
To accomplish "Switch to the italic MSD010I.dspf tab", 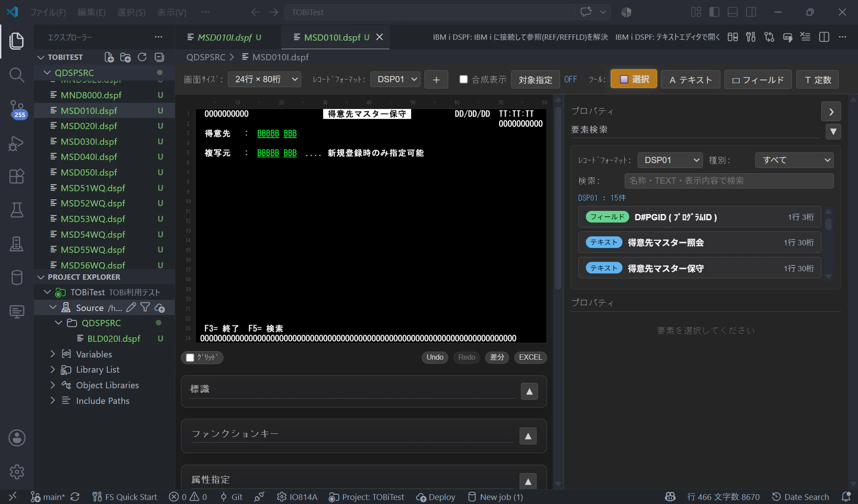I will (224, 37).
